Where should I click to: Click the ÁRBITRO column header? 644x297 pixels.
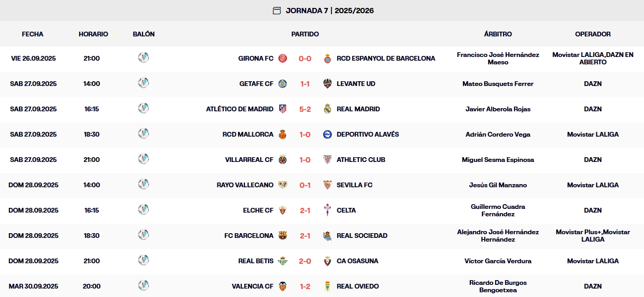[x=498, y=34]
